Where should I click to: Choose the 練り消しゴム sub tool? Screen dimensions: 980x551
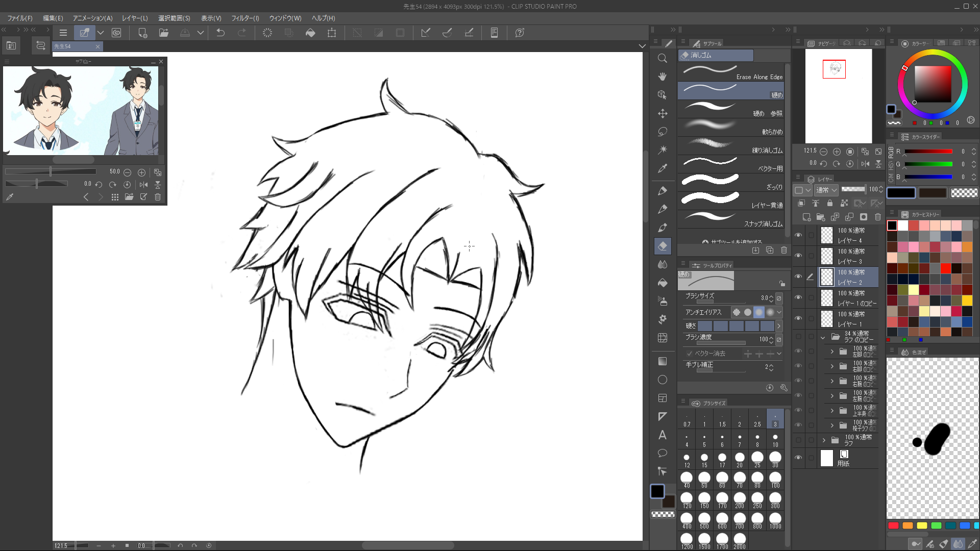(x=731, y=145)
